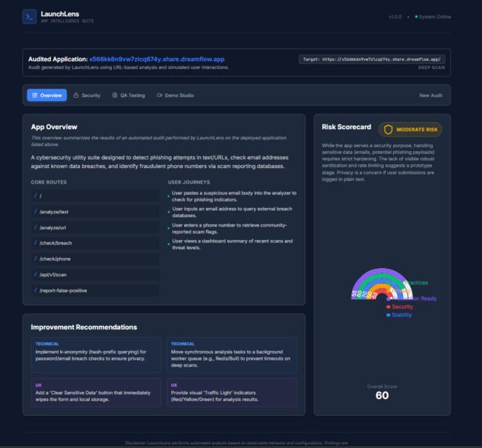Click the DEEP SCAN label
Viewport: 482px width, 448px height.
point(431,67)
